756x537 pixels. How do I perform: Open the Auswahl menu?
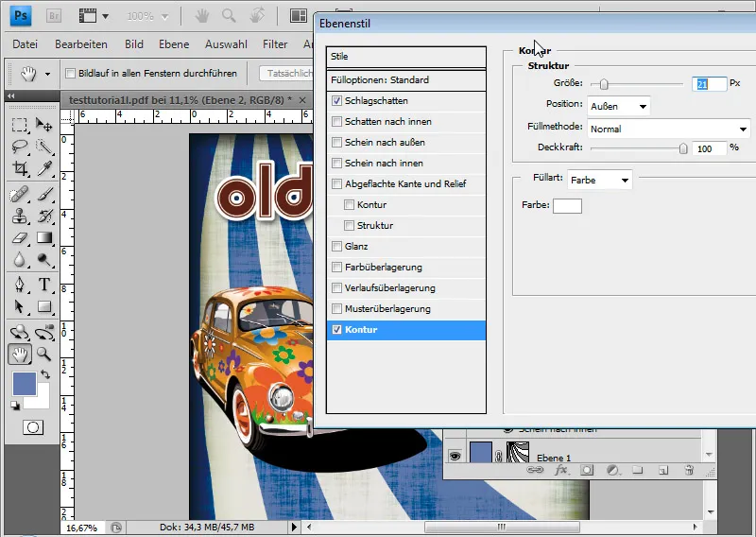226,44
